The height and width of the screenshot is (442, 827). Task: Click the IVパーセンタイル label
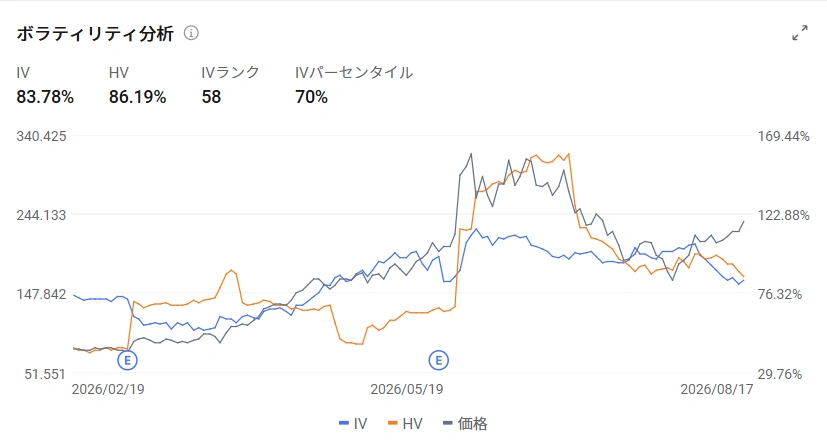click(354, 72)
